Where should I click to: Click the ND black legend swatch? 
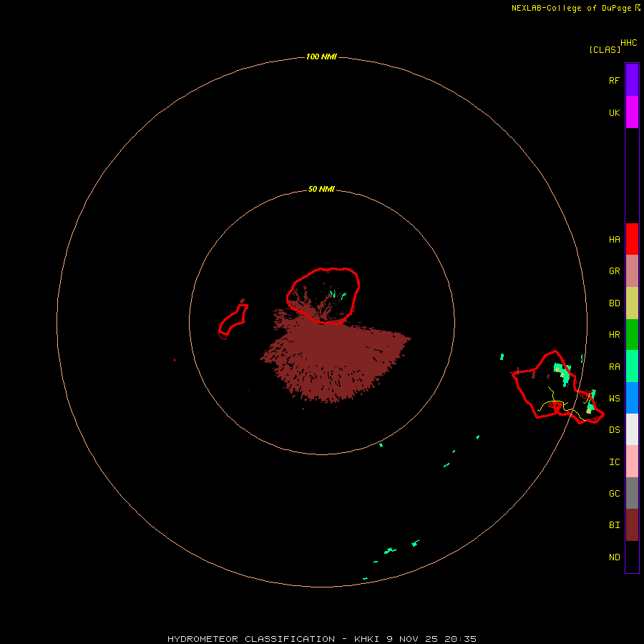[x=632, y=557]
